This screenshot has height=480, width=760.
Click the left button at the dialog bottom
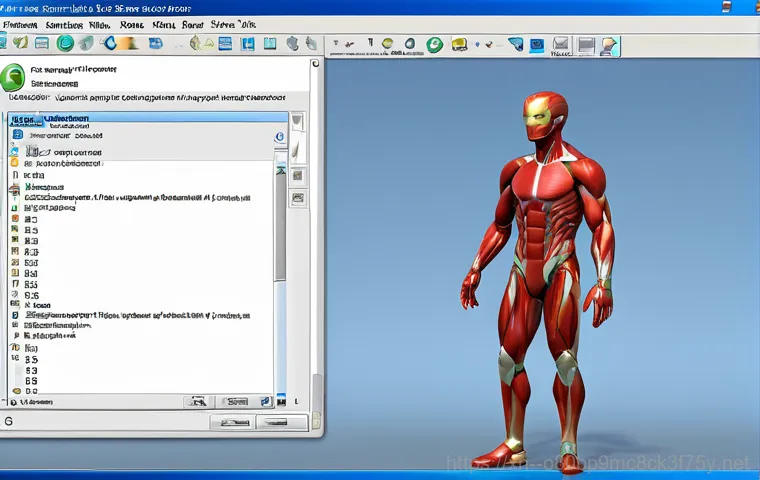pos(233,422)
